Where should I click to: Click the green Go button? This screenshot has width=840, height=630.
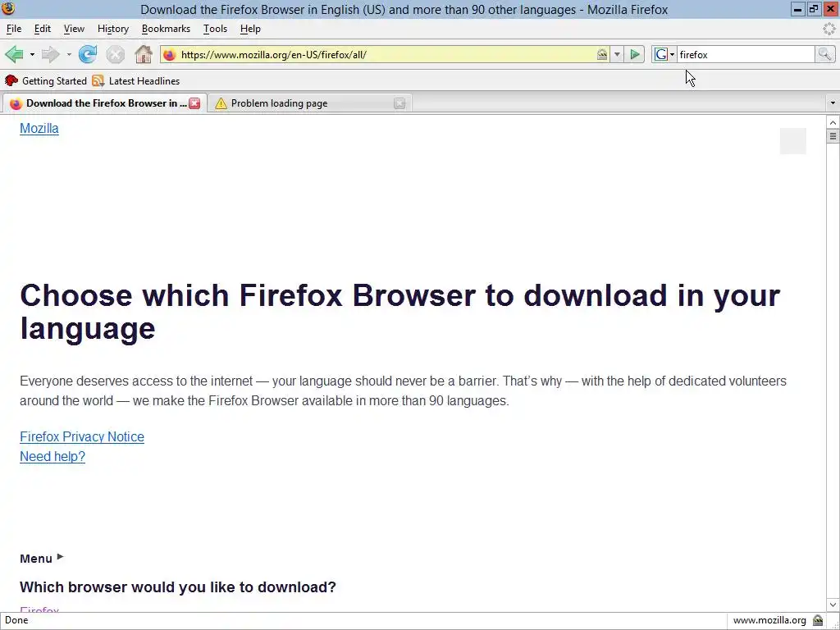coord(635,55)
